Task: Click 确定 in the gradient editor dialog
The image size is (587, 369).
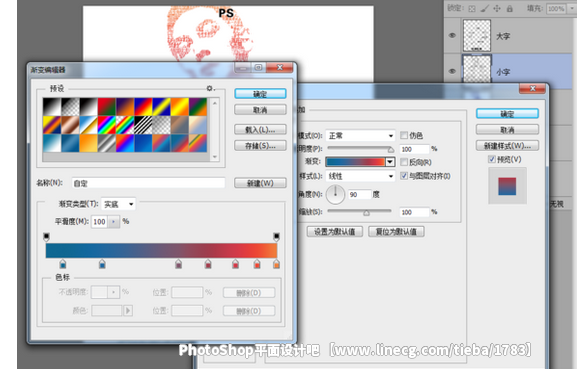Action: [x=260, y=94]
